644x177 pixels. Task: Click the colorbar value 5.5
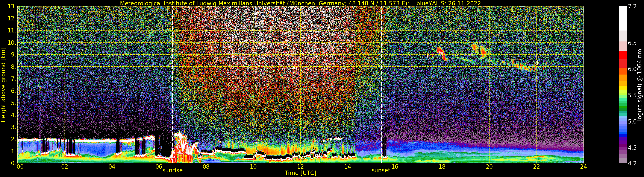(632, 95)
